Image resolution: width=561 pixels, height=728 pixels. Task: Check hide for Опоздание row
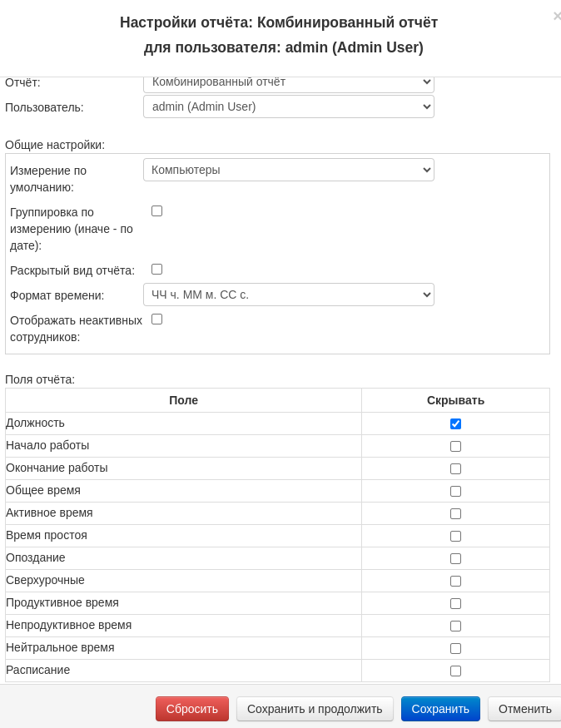coord(455,559)
